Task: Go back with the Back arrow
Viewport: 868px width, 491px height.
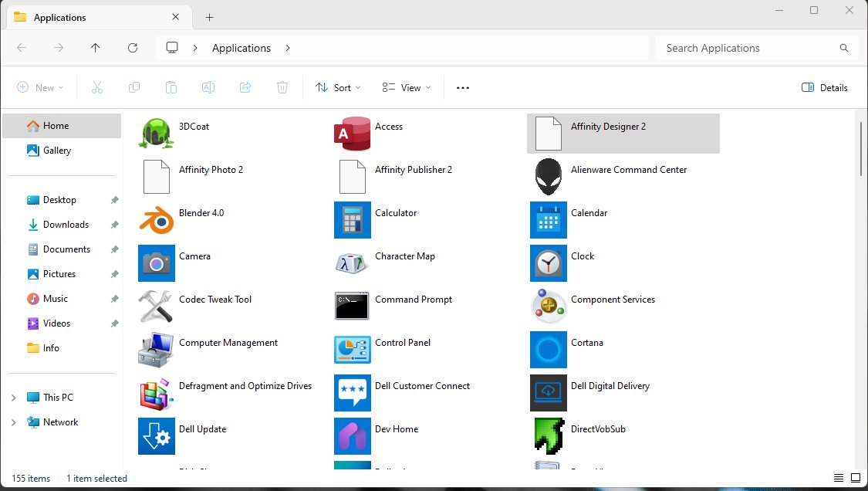Action: coord(22,48)
